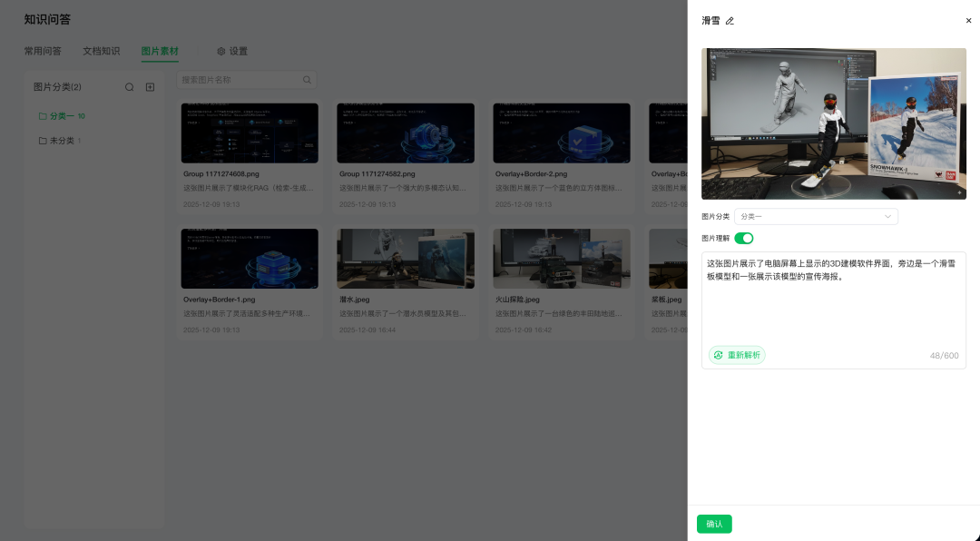Image resolution: width=980 pixels, height=541 pixels.
Task: Close the 滑雪 detail panel
Action: 968,21
